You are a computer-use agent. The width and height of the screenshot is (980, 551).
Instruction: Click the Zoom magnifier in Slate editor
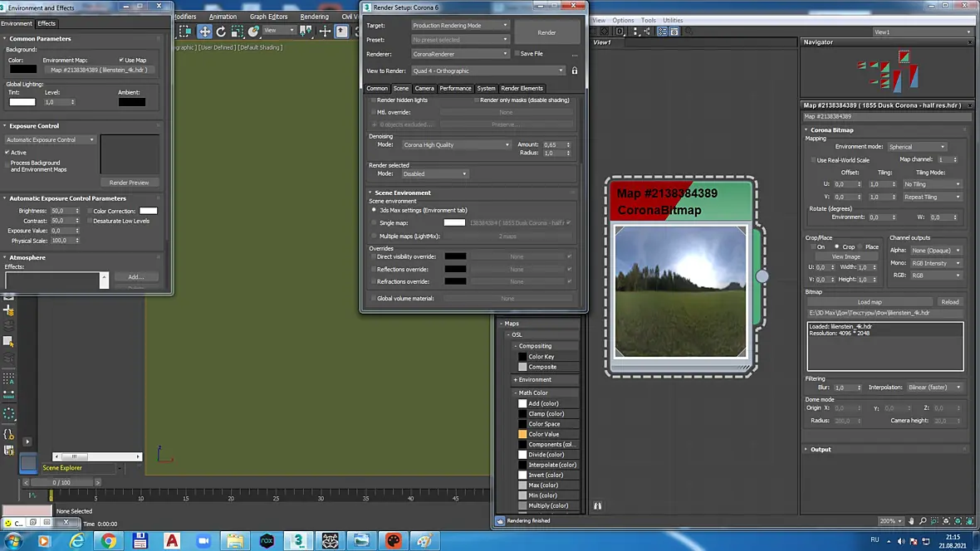click(923, 520)
